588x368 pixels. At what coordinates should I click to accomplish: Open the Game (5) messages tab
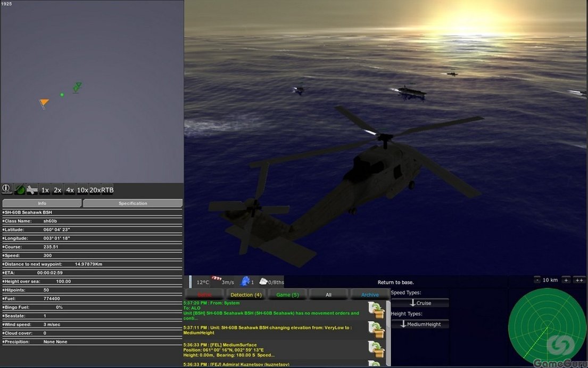click(288, 295)
